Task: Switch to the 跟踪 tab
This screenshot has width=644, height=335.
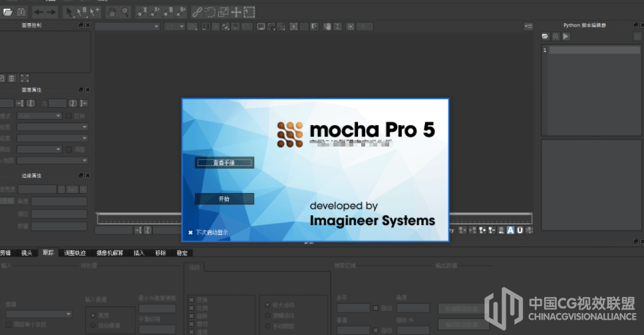Action: 49,252
